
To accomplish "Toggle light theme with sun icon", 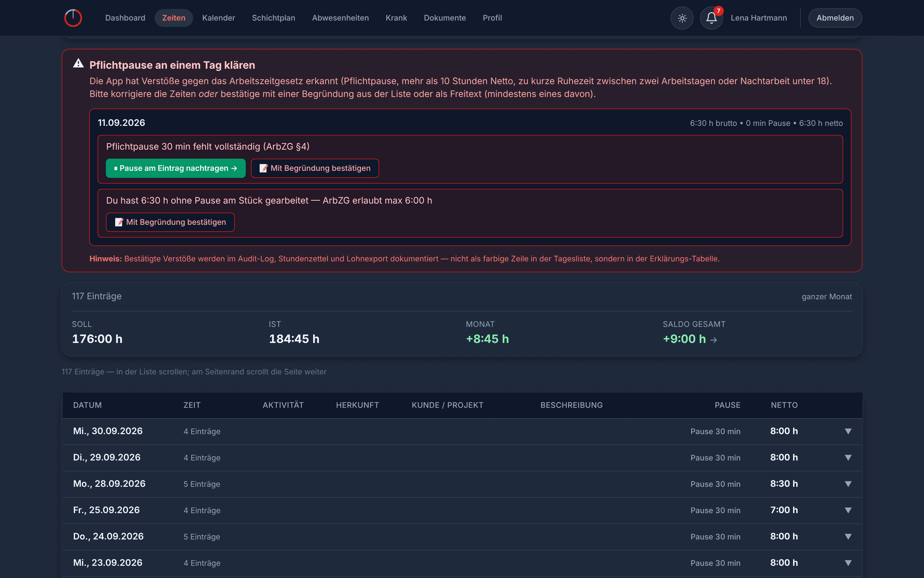I will (682, 18).
